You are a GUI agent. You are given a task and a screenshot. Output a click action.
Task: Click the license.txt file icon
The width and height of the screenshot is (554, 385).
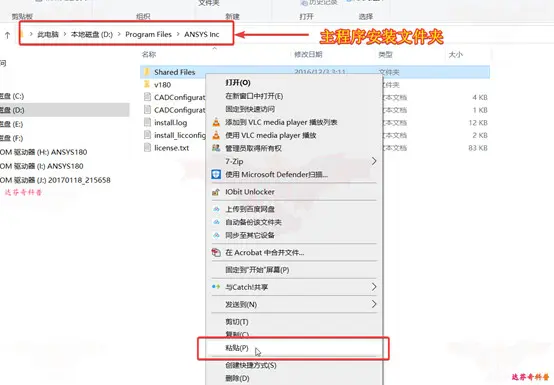click(147, 148)
